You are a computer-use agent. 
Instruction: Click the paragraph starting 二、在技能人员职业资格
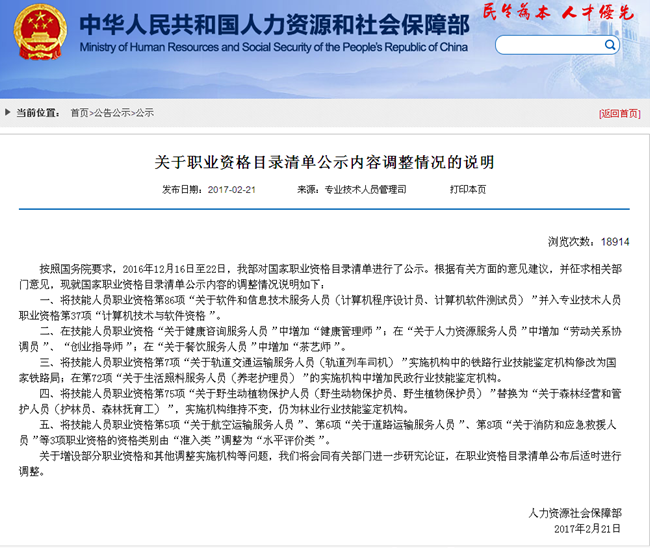tap(320, 339)
